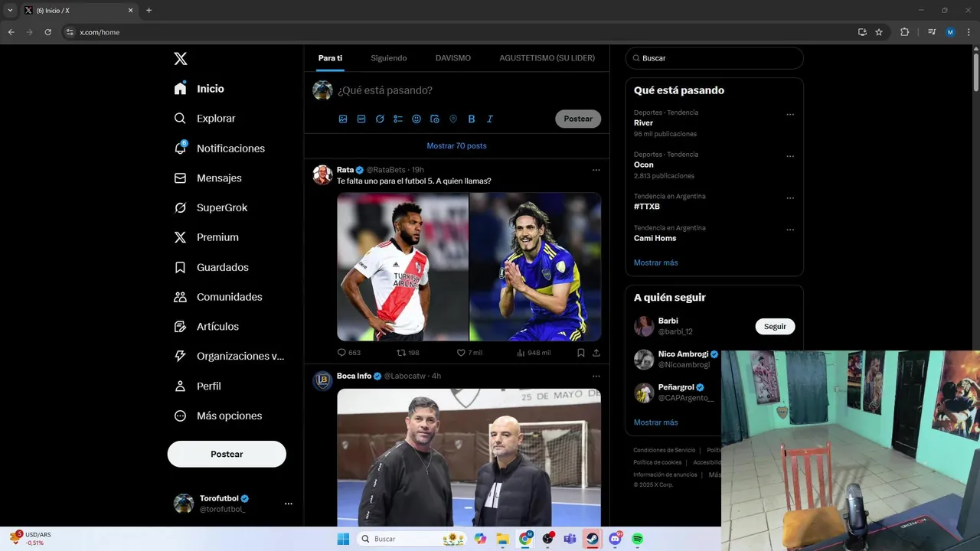The image size is (980, 551).
Task: Open options for the River trend
Action: coord(790,115)
